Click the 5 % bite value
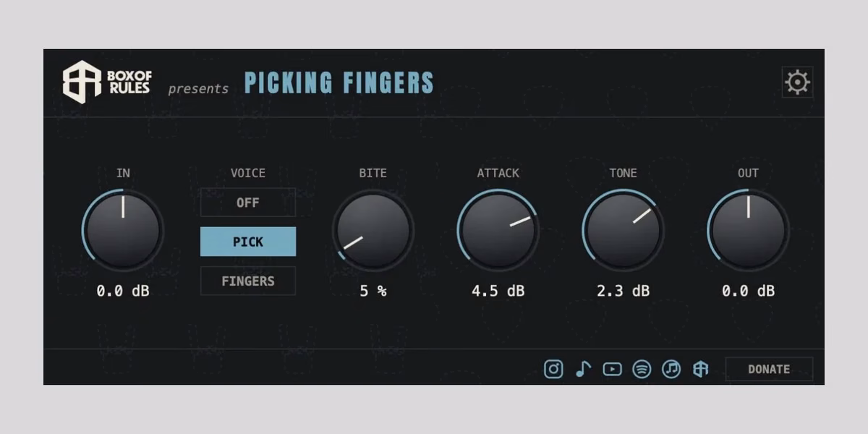Viewport: 868px width, 434px height. coord(373,291)
